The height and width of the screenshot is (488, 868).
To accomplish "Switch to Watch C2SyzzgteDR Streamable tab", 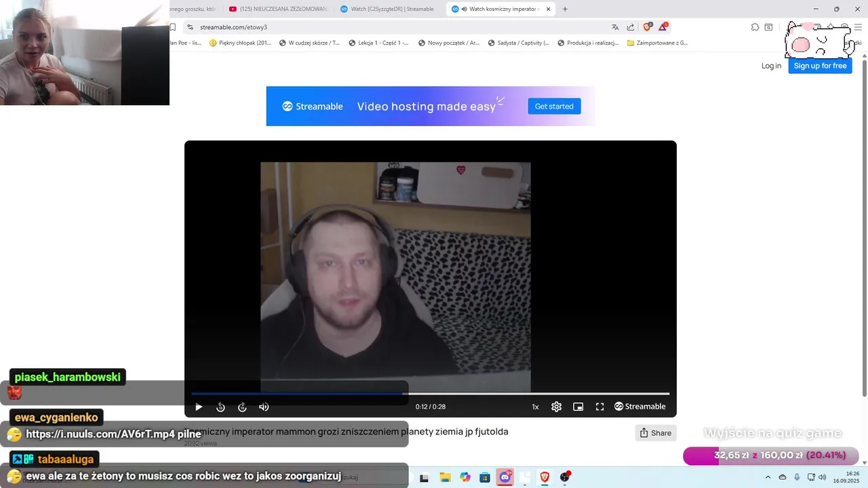I will 387,9.
